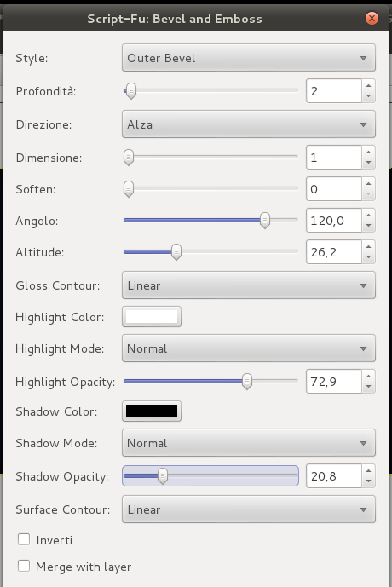Enable Merge with layer checkbox
The height and width of the screenshot is (587, 392).
point(24,566)
